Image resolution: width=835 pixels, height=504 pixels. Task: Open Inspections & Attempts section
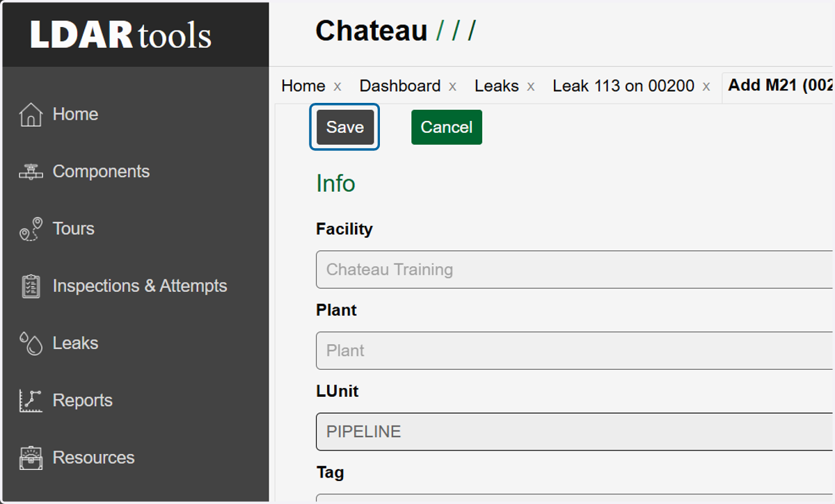click(x=140, y=286)
